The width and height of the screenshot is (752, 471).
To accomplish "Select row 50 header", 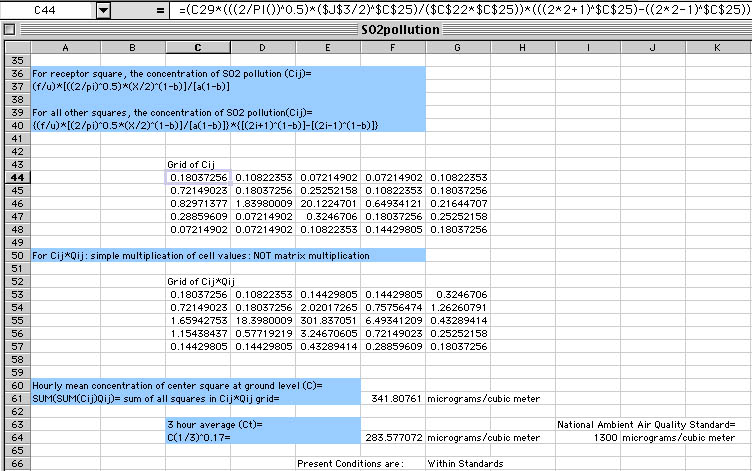I will pos(18,256).
